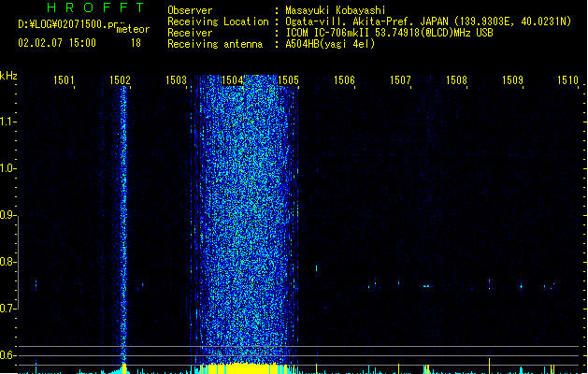Click time axis label 1501

coord(64,79)
